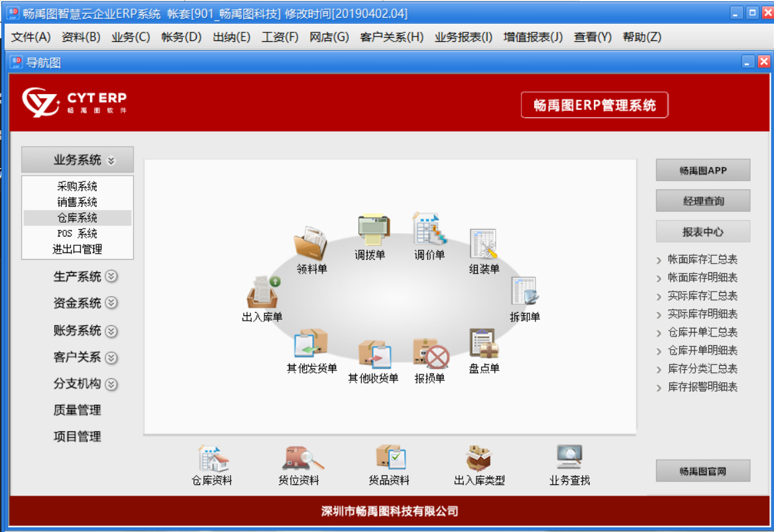
Task: Click the CYT ERP logo
Action: [74, 103]
